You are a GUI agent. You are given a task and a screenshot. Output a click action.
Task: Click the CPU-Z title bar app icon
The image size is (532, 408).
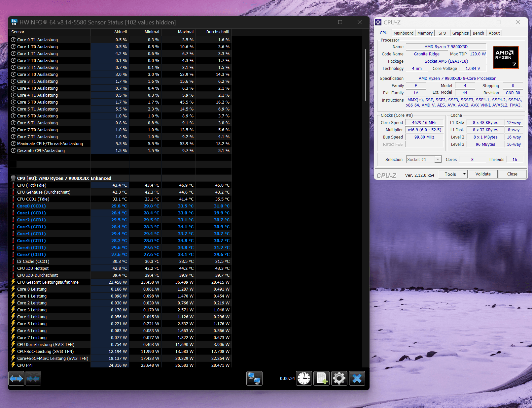378,22
